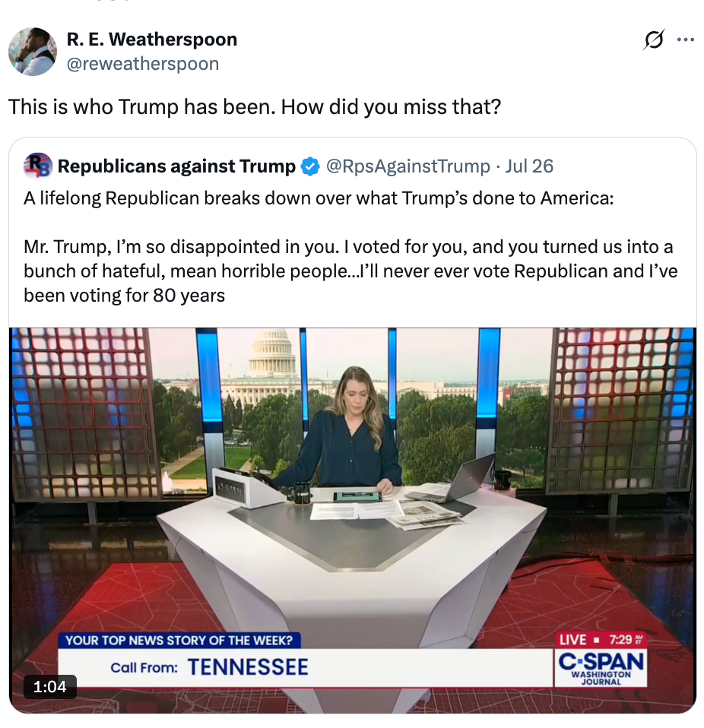Open the Republicans against Trump account name
This screenshot has height=728, width=704.
pyautogui.click(x=176, y=166)
